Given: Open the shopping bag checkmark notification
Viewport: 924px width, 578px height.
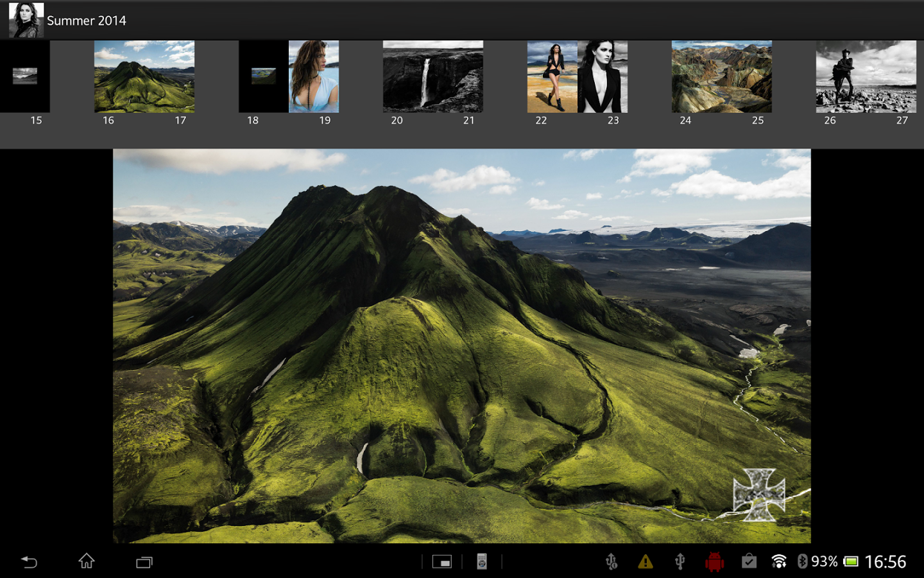Looking at the screenshot, I should pos(749,562).
